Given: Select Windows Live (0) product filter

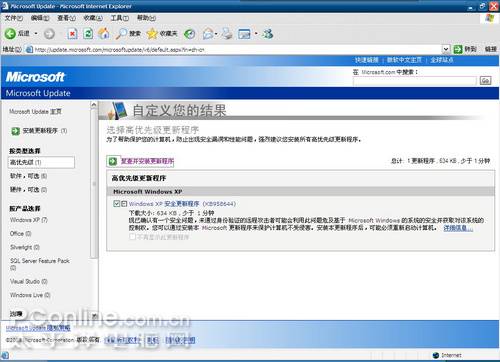Looking at the screenshot, I should [30, 295].
